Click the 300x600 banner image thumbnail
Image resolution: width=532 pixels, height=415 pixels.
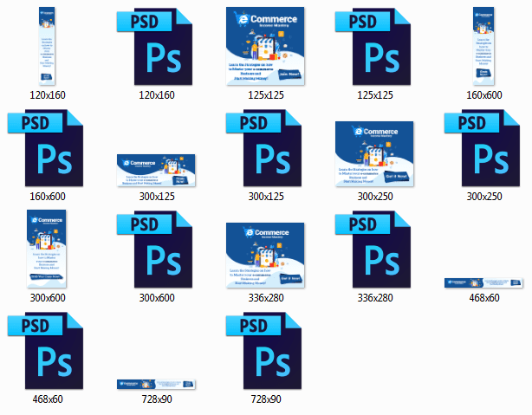(x=47, y=249)
